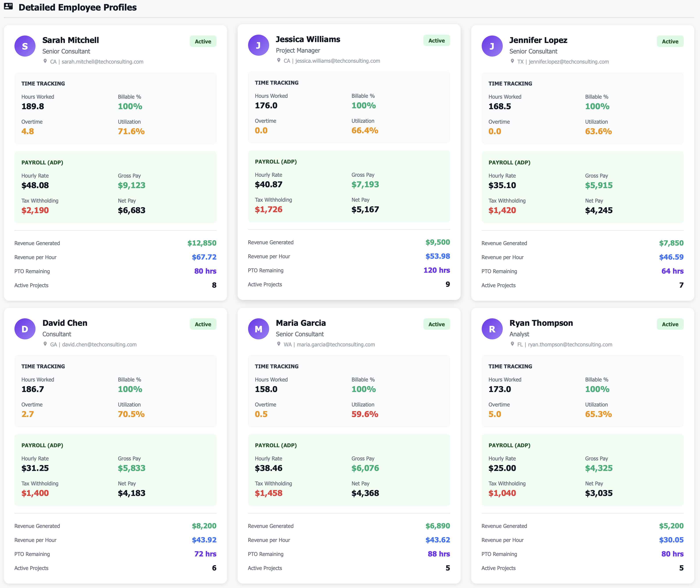Select the Time Tracking section header on Jennifer's card

(x=510, y=83)
